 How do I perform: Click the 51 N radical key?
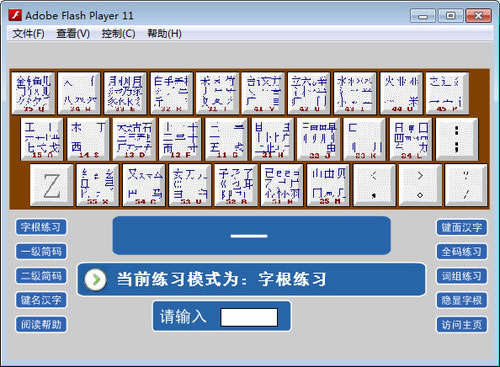click(282, 185)
